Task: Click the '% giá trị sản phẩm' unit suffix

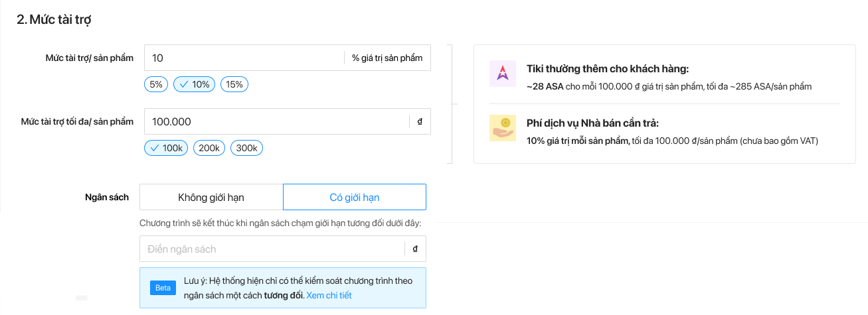Action: [x=387, y=58]
